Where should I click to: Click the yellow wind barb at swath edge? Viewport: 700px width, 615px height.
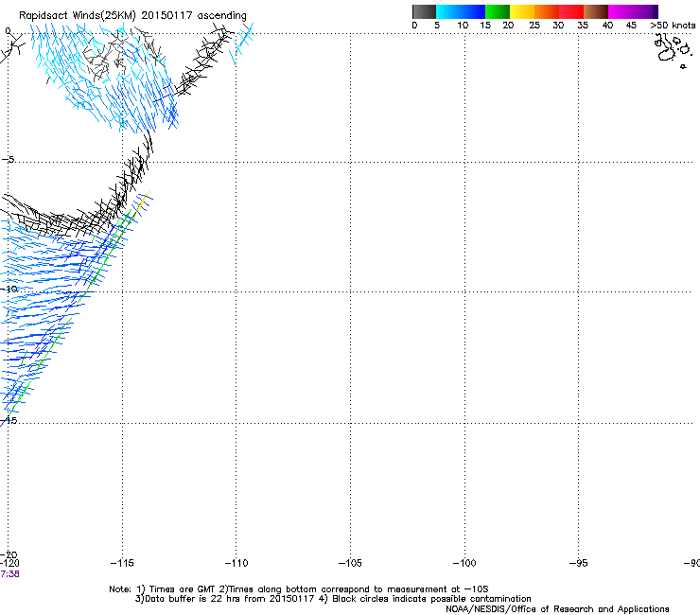click(144, 200)
